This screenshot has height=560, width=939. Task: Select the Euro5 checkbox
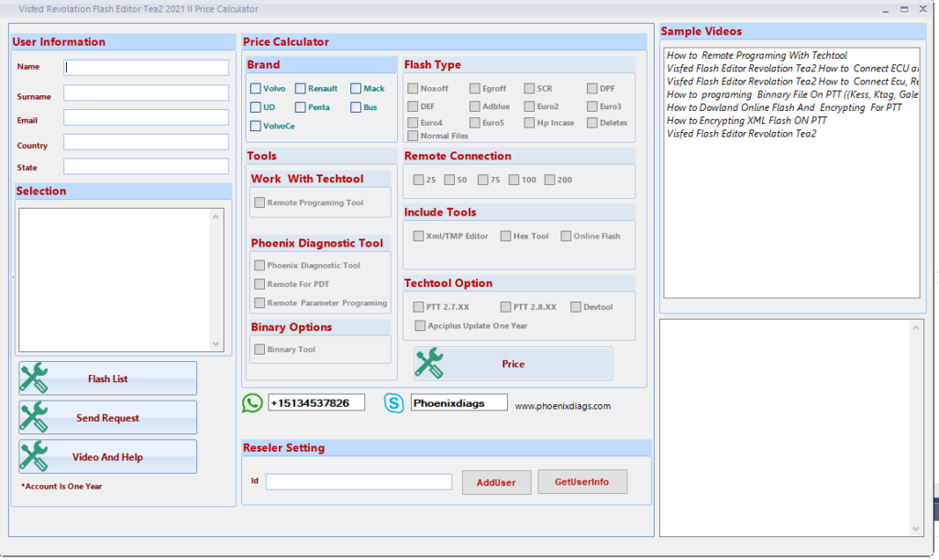coord(475,123)
